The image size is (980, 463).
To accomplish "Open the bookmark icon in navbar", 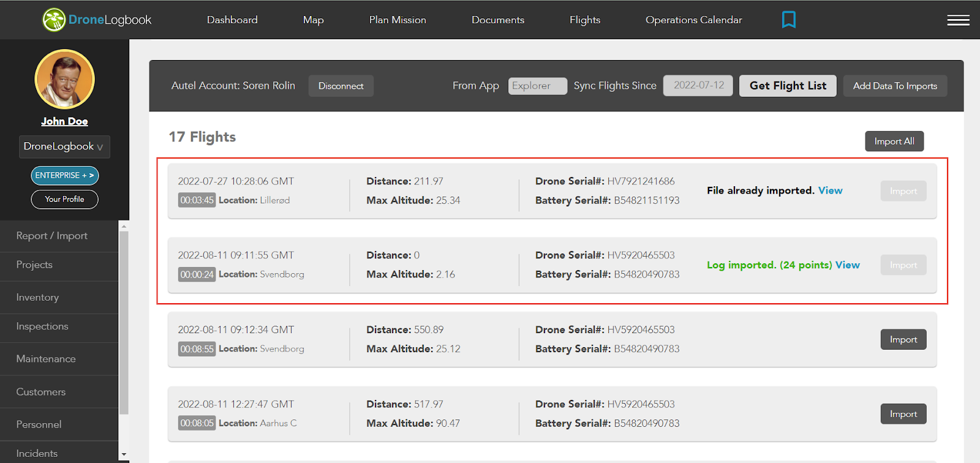I will [789, 20].
